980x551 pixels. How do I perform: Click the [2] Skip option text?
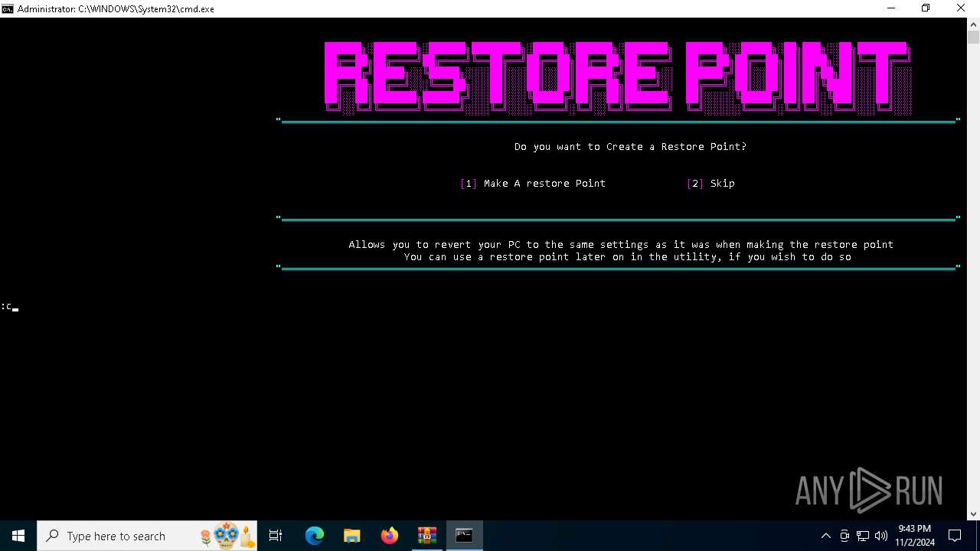[710, 184]
